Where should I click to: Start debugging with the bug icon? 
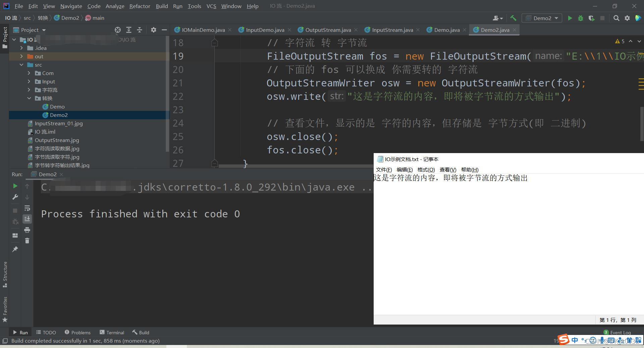581,18
